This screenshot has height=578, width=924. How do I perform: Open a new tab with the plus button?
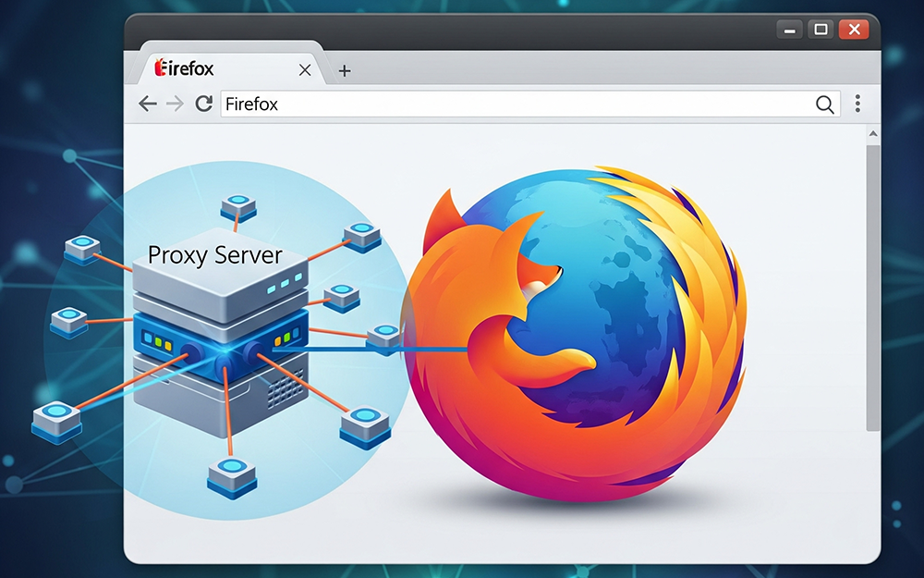[345, 71]
